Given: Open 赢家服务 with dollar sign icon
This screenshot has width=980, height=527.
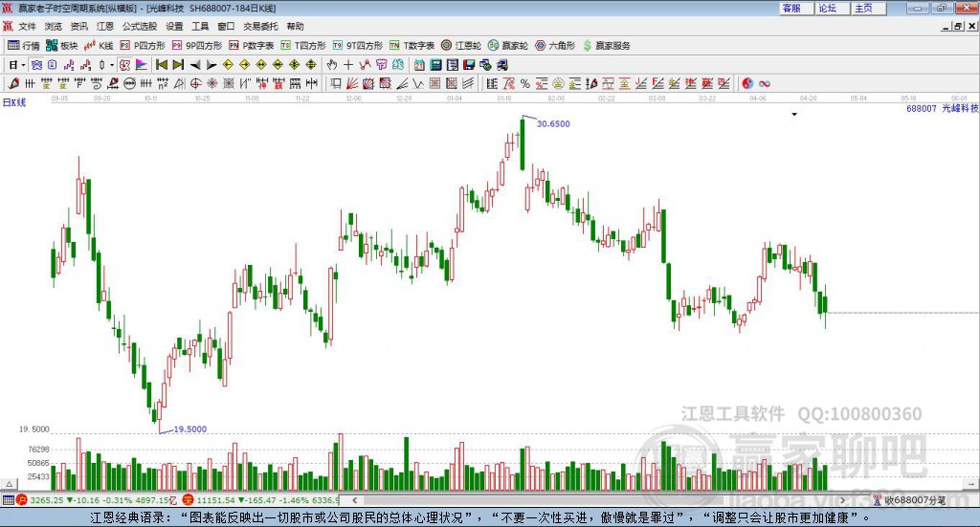Looking at the screenshot, I should pos(606,46).
